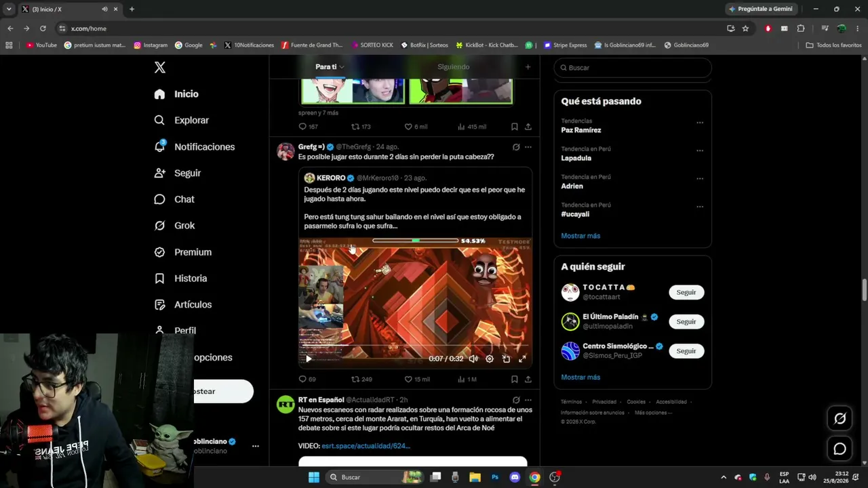Go to Inicio in sidebar

(x=176, y=94)
